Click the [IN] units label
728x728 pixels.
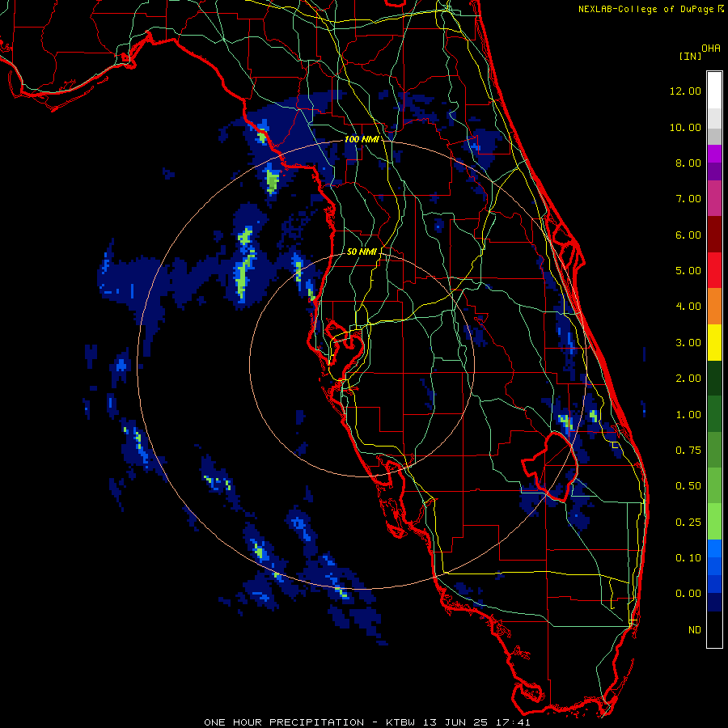[x=690, y=56]
